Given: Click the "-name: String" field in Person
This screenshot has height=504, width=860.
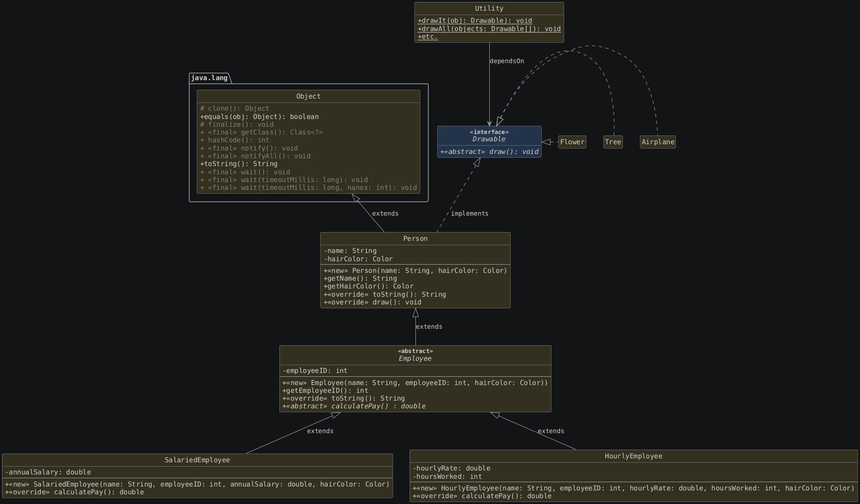Looking at the screenshot, I should 350,251.
